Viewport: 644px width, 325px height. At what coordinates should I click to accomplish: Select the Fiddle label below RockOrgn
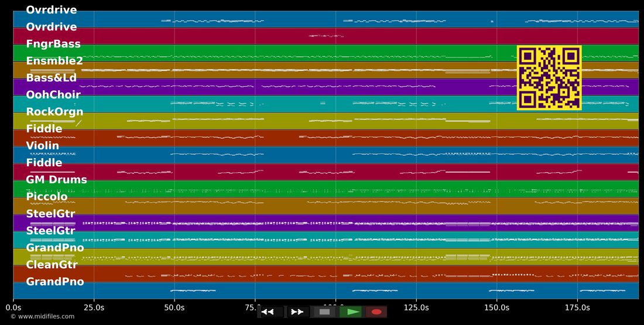44,129
